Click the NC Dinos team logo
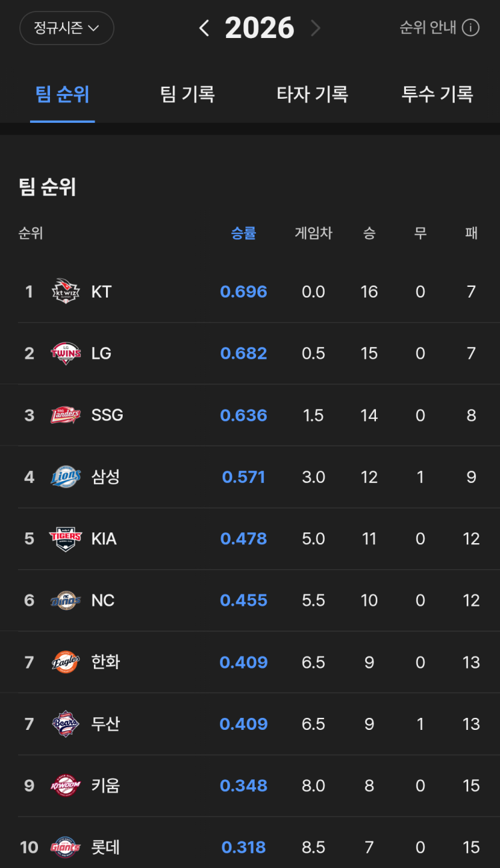This screenshot has width=500, height=868. pos(65,600)
